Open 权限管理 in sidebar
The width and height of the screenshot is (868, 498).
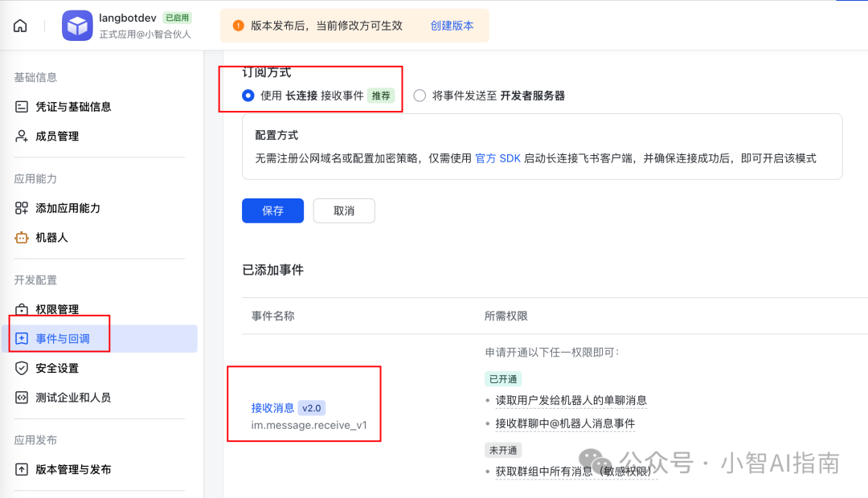57,309
